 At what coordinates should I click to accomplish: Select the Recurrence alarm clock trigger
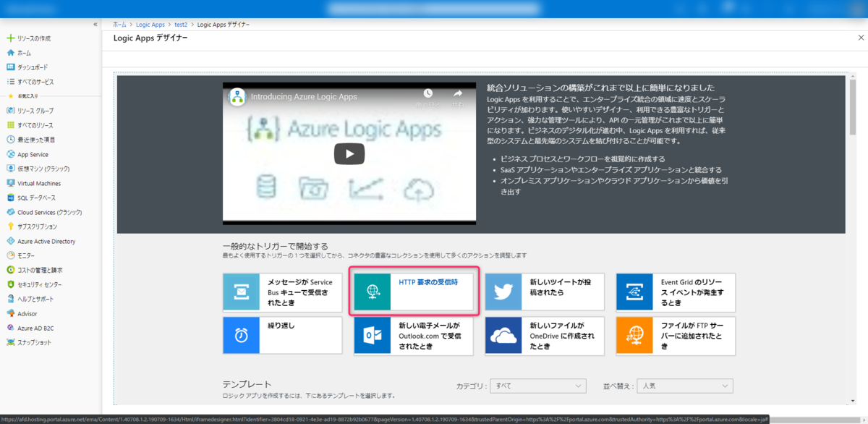click(x=283, y=336)
